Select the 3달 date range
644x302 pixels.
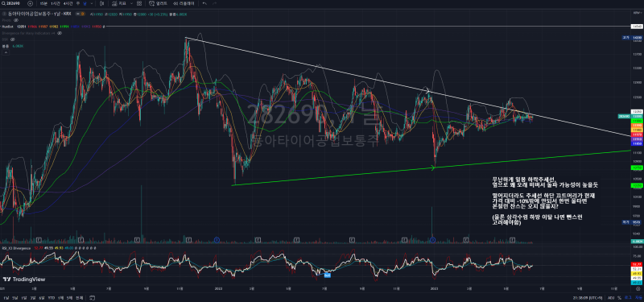pyautogui.click(x=33, y=297)
